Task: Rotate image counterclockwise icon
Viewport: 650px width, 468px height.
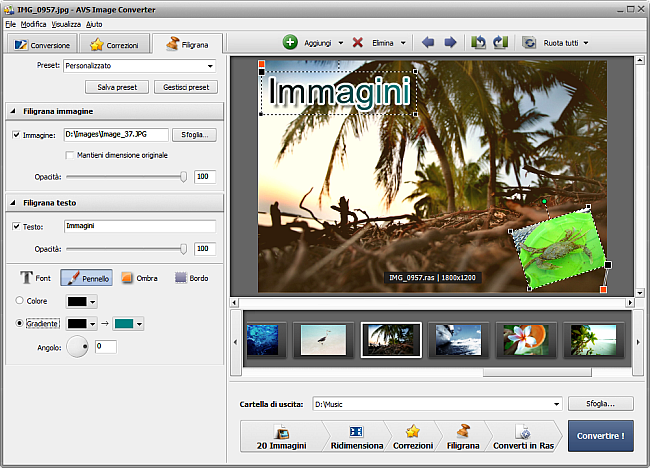Action: pos(478,42)
